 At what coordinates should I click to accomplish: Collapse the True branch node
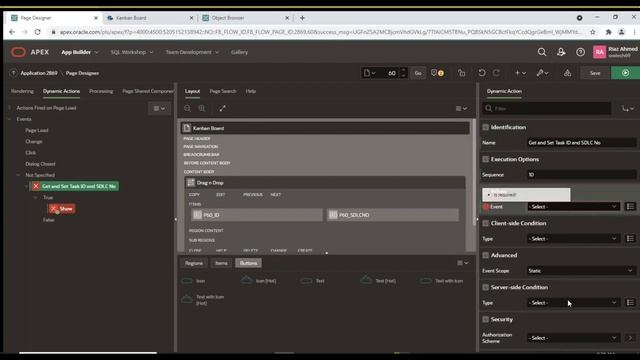coord(35,198)
